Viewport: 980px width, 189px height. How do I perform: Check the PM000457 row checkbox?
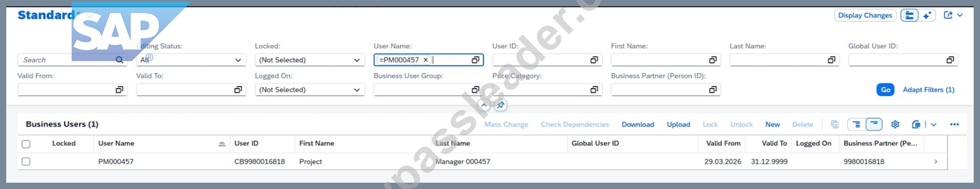[26, 161]
